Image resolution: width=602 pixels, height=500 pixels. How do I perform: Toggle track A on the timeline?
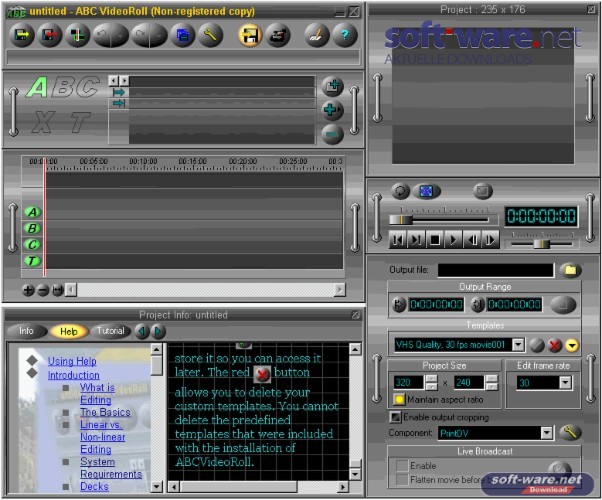click(x=32, y=212)
